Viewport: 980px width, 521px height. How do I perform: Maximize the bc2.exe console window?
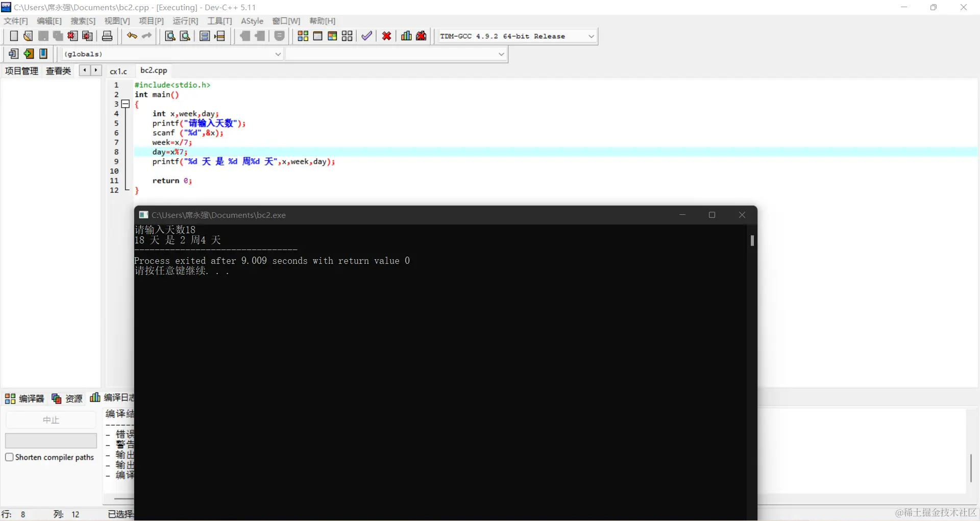tap(712, 215)
